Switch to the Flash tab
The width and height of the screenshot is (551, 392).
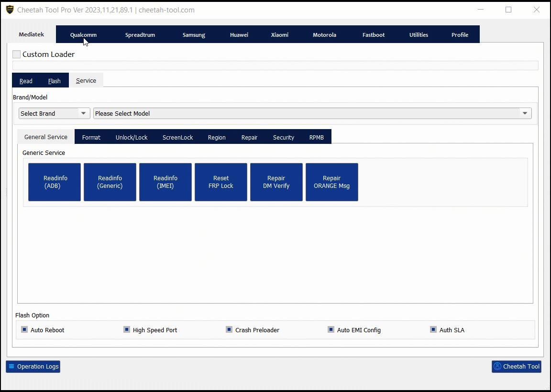54,80
